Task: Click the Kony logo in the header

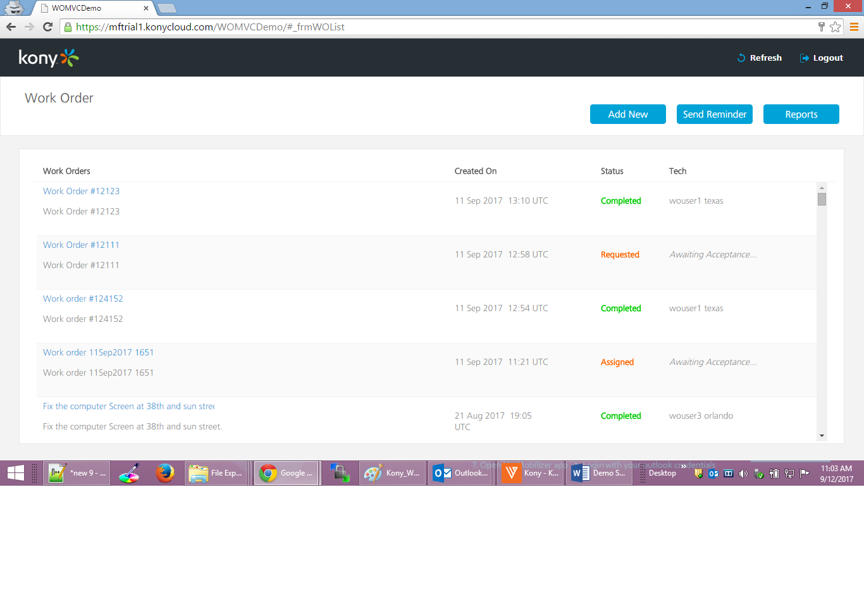Action: [x=47, y=58]
